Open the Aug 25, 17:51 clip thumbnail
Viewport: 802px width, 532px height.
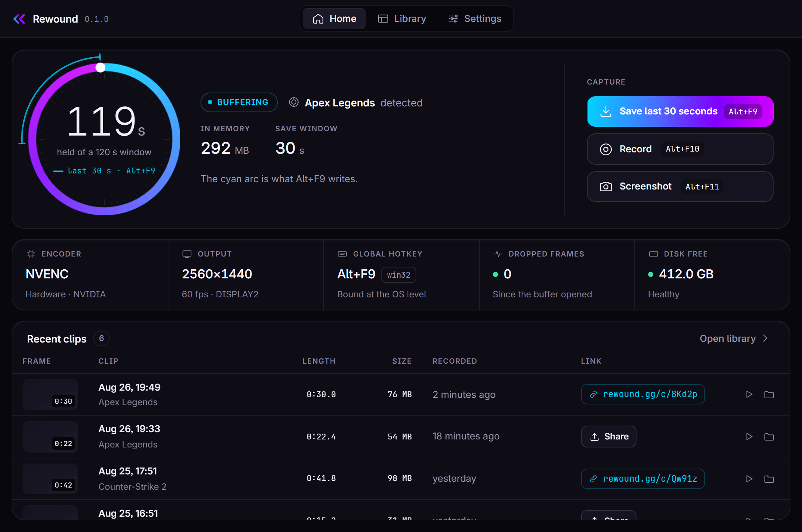[50, 479]
